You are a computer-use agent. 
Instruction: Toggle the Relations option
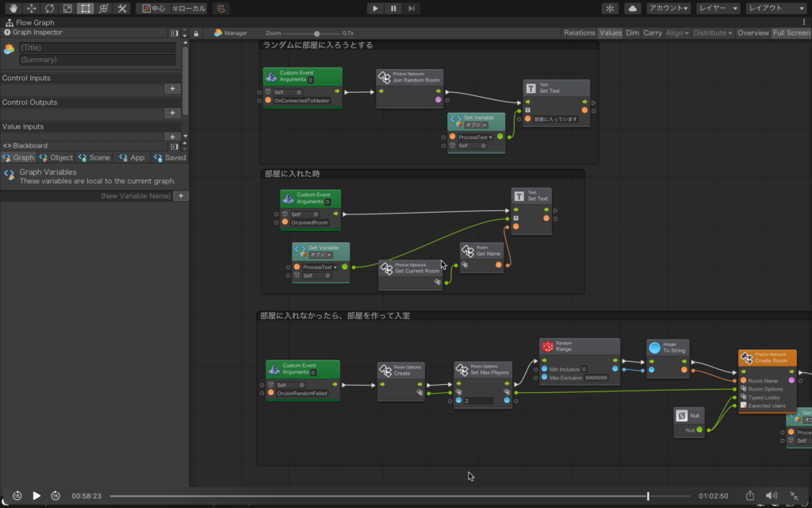click(580, 33)
